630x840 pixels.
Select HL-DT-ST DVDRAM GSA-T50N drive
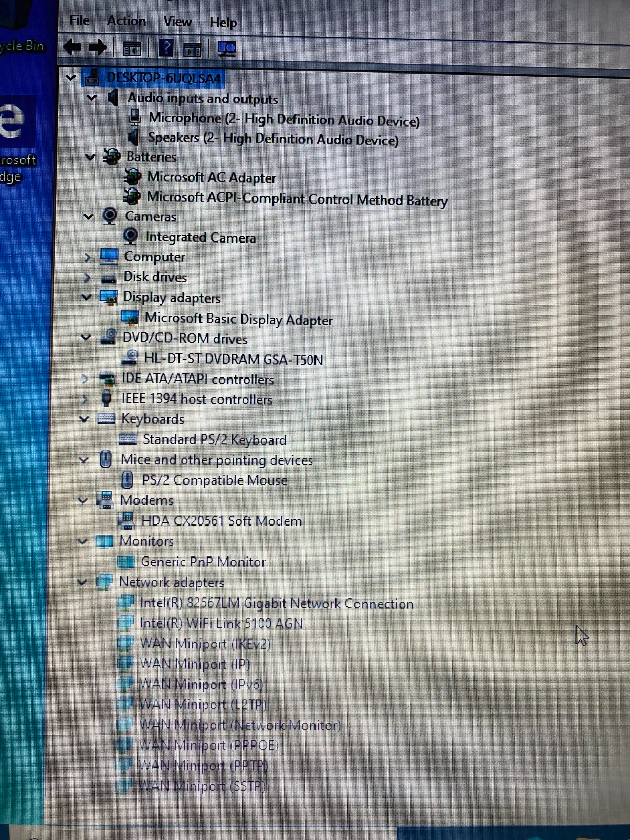[233, 359]
